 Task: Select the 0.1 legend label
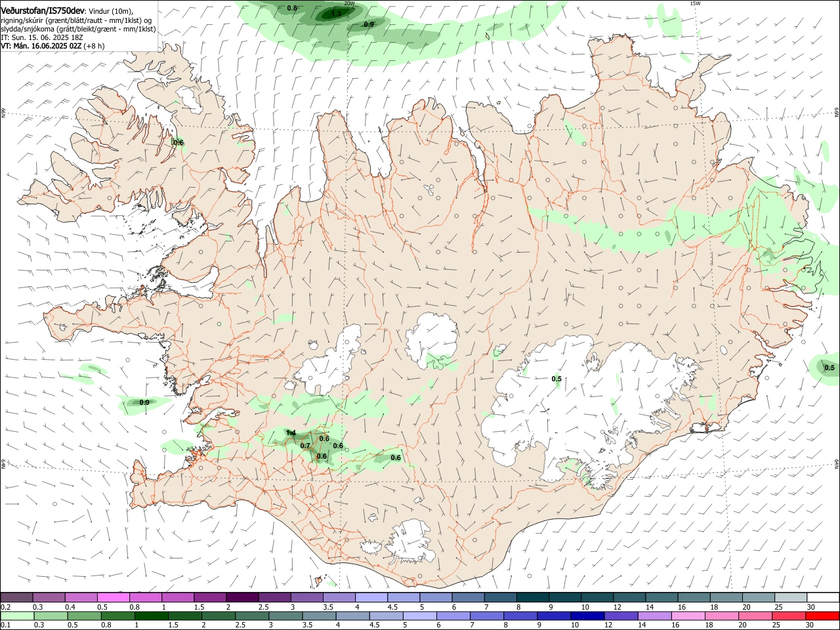tap(5, 625)
